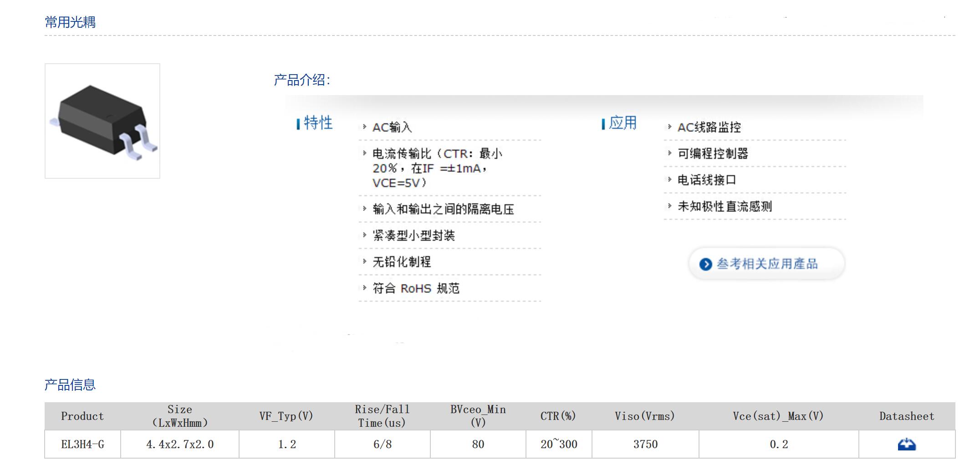Select the 电话线接口 application item
The width and height of the screenshot is (980, 465).
pos(706,180)
